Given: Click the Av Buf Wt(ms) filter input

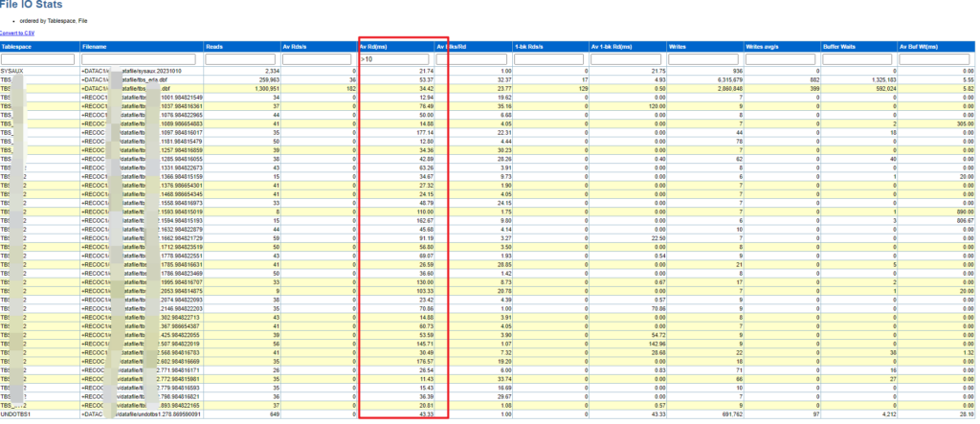Looking at the screenshot, I should 935,58.
